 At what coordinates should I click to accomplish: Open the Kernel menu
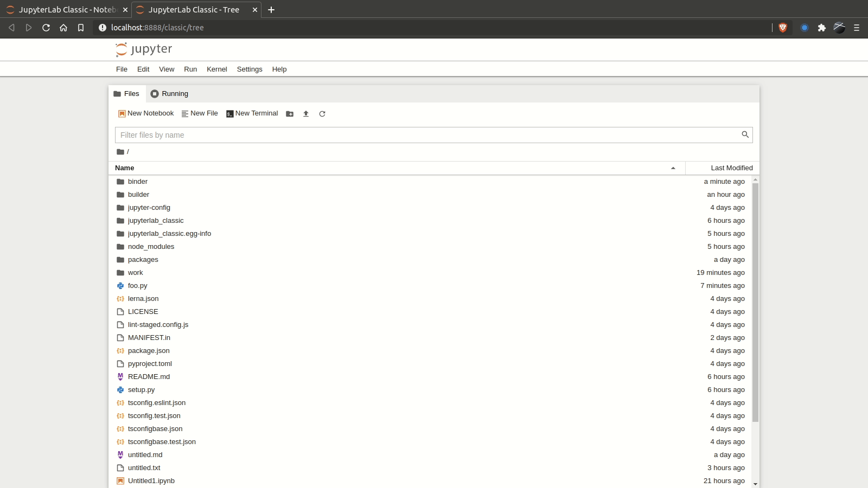pos(217,69)
